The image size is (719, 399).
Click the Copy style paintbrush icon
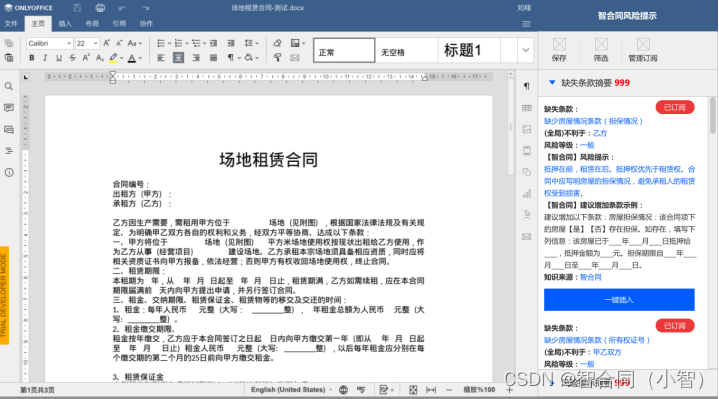[277, 58]
